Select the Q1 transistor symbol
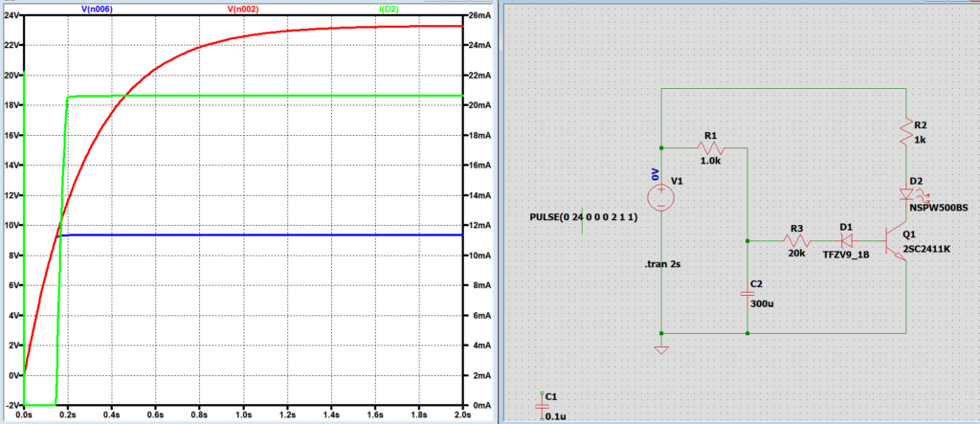This screenshot has width=980, height=424. tap(898, 241)
